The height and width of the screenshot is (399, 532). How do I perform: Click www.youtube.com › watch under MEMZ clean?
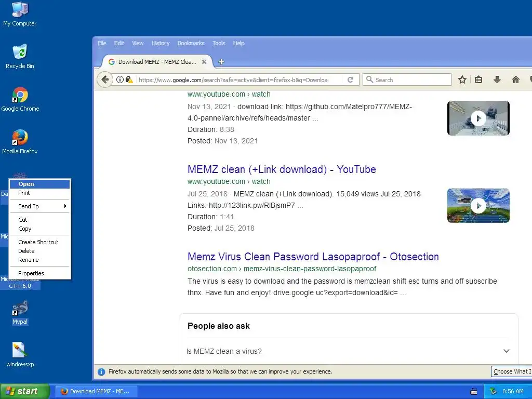point(229,181)
